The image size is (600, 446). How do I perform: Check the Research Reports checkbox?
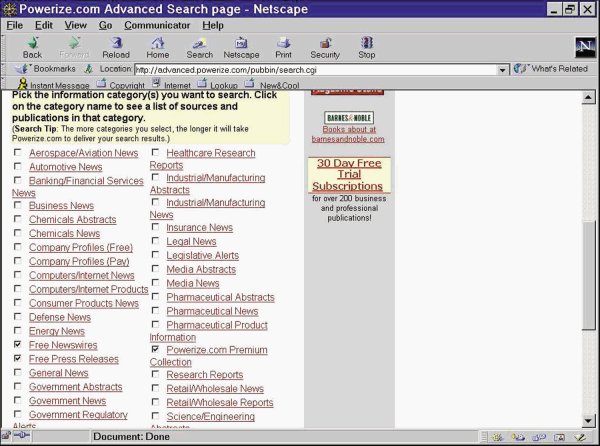(155, 374)
